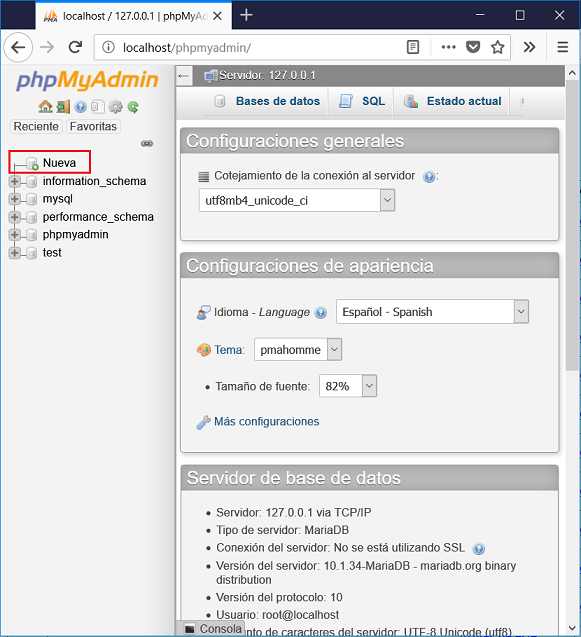The width and height of the screenshot is (581, 637).
Task: Select the localhost phpMyAdmin browser tab
Action: click(x=134, y=16)
